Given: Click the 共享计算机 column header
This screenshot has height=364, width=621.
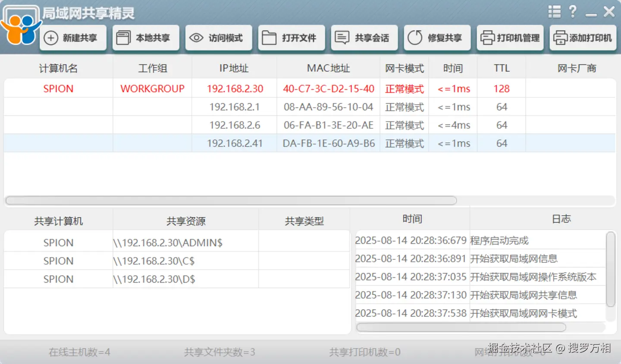Looking at the screenshot, I should [x=58, y=221].
